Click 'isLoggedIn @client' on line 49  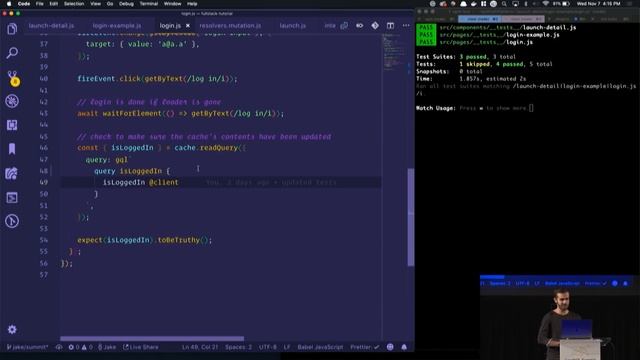(140, 182)
